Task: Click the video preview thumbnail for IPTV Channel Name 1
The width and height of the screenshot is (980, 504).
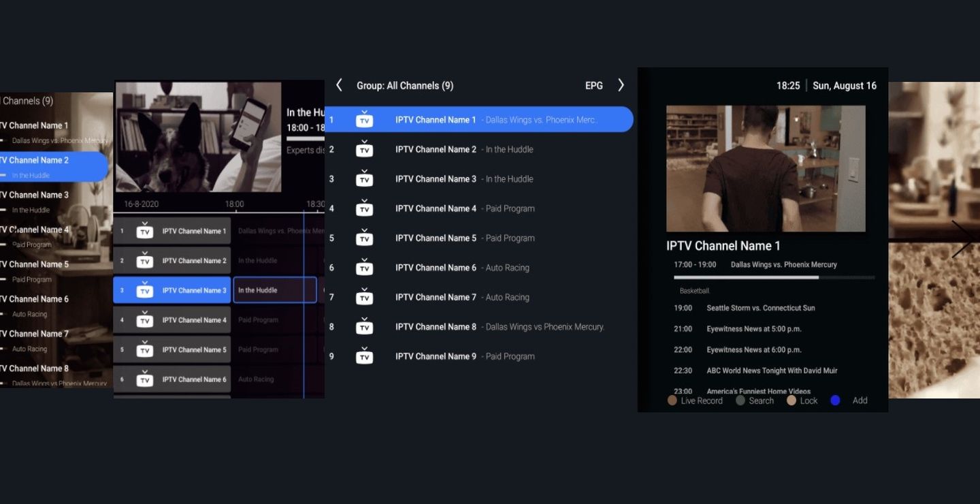Action: 765,168
